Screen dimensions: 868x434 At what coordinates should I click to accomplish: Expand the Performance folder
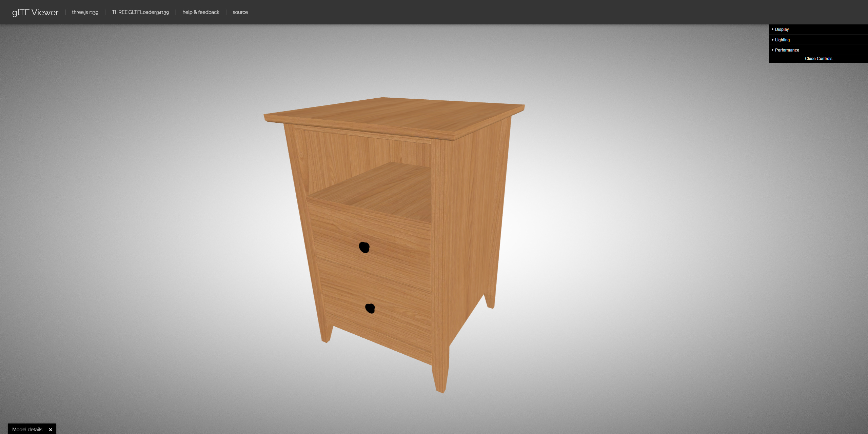pos(787,50)
